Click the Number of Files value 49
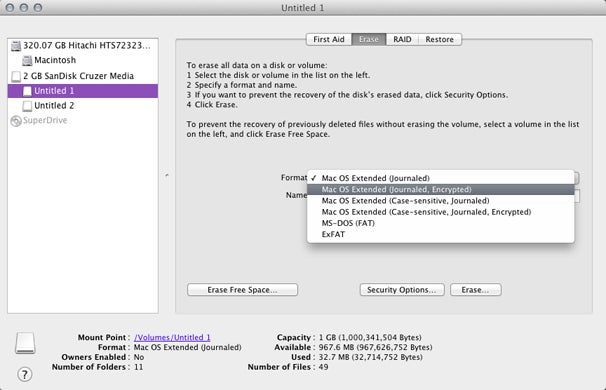This screenshot has height=390, width=606. tap(323, 367)
